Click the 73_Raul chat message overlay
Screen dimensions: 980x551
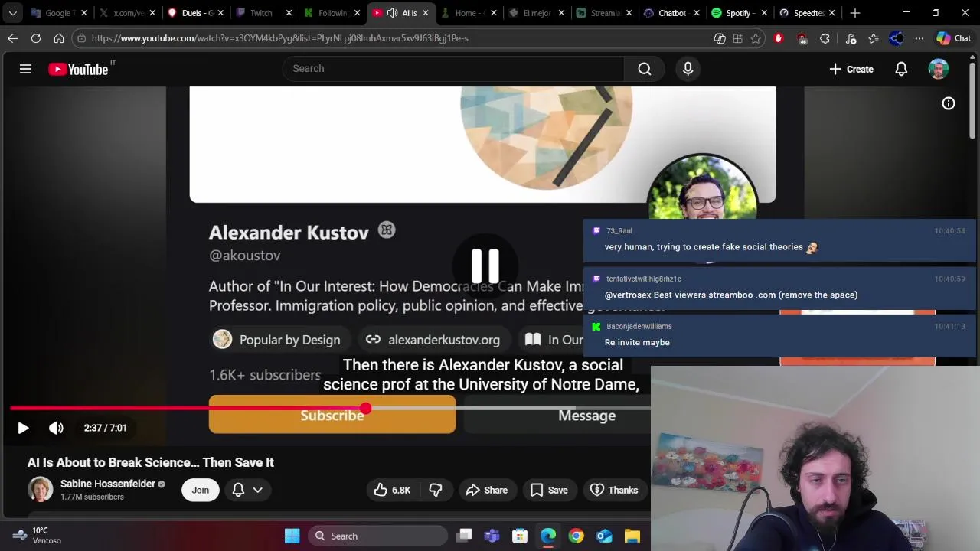point(779,240)
